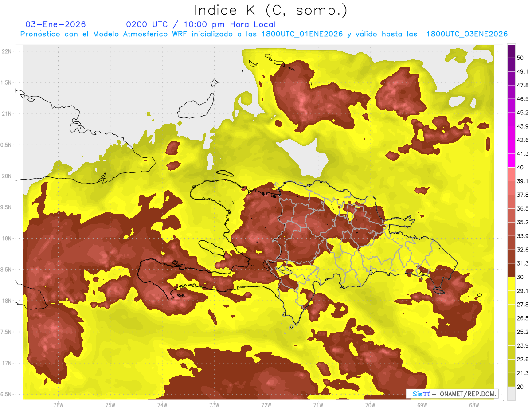532x411 pixels.
Task: Click the '19N' latitude axis label
Action: [7, 239]
